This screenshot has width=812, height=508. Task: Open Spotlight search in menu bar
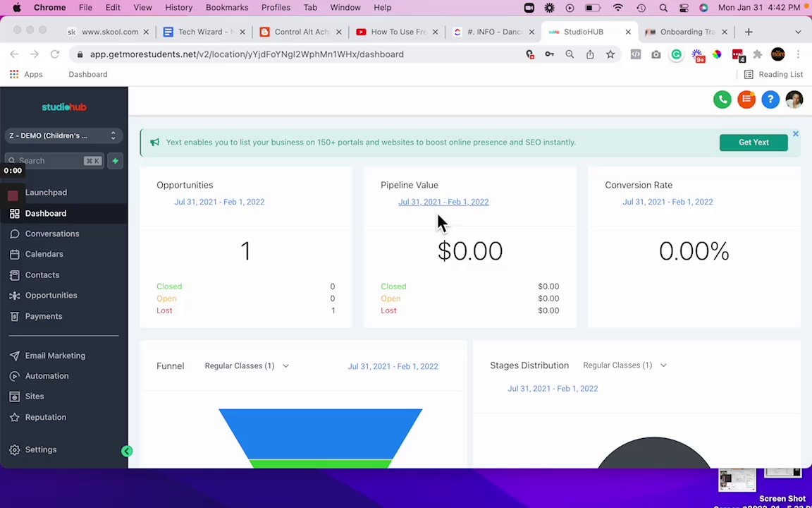[663, 8]
